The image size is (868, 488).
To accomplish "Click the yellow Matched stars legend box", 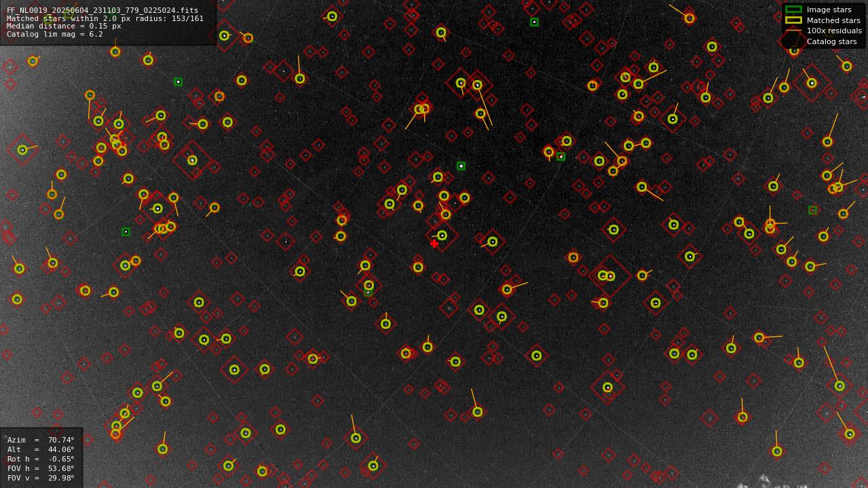I will [793, 20].
